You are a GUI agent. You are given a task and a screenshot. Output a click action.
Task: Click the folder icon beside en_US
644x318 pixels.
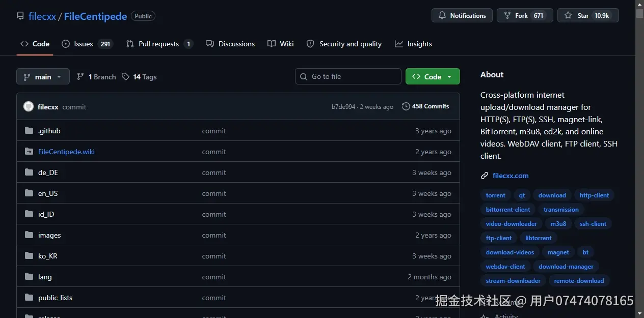click(x=29, y=193)
